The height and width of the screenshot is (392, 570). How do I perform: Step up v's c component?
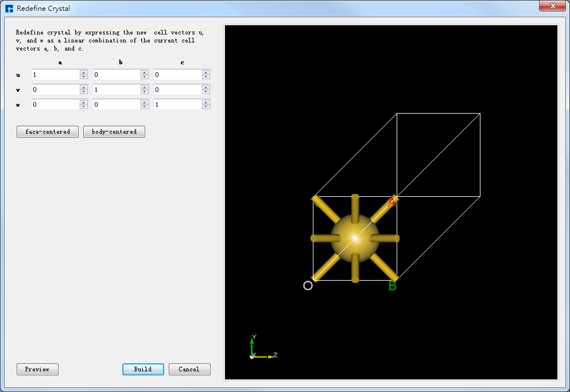[x=205, y=87]
